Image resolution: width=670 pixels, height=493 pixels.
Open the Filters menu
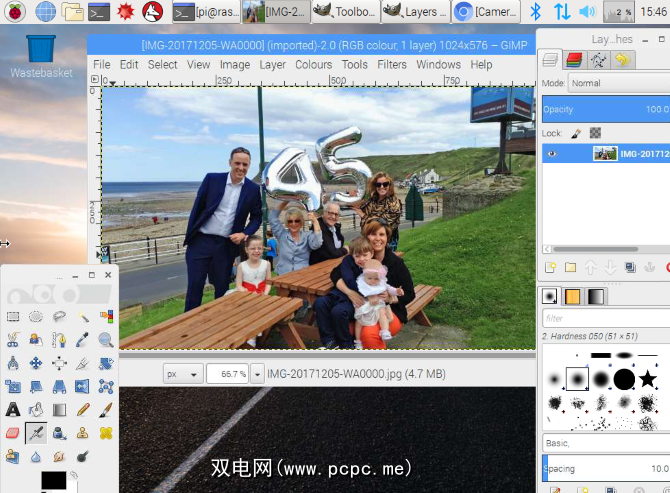pyautogui.click(x=392, y=64)
